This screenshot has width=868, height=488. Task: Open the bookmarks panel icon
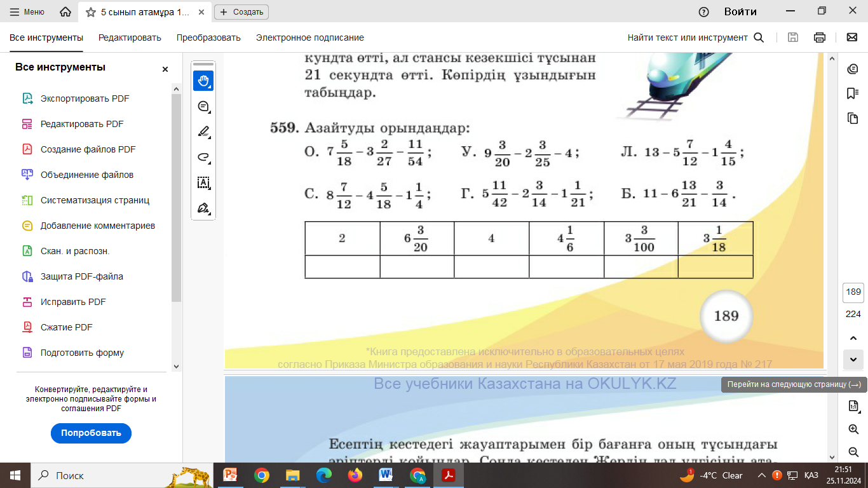click(x=853, y=93)
